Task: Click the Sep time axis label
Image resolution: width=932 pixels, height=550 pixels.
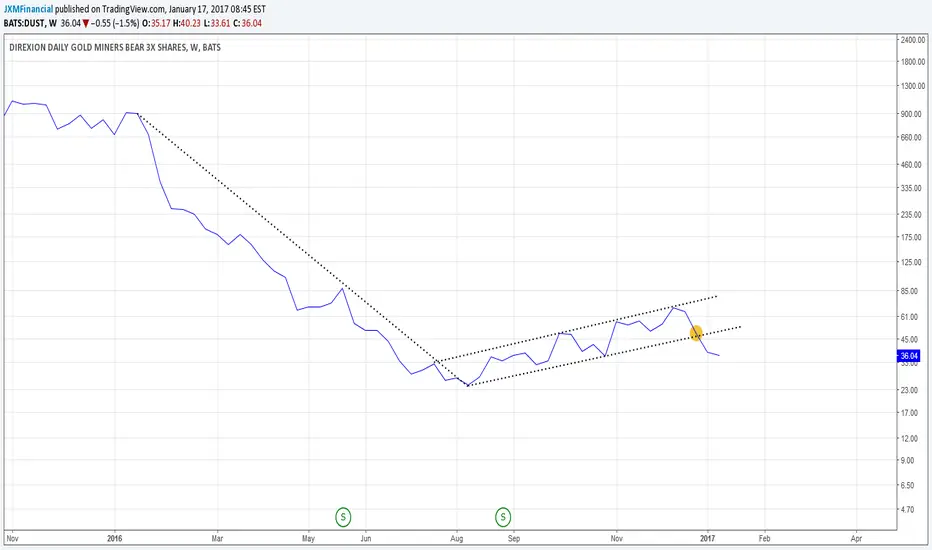Action: click(514, 539)
